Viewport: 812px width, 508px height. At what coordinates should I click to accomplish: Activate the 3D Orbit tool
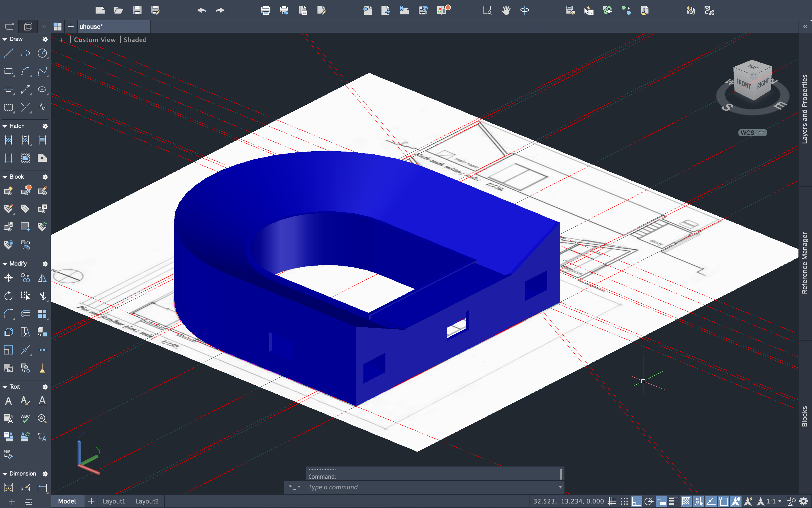click(524, 10)
